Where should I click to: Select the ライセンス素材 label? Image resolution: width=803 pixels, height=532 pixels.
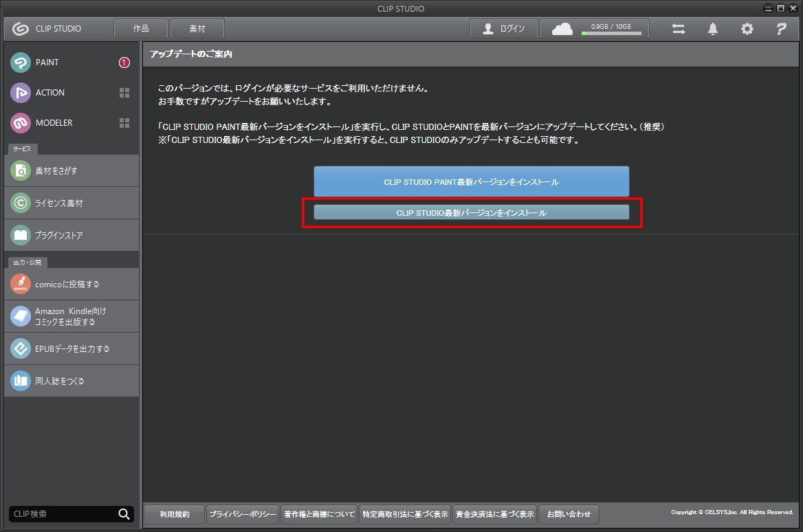pos(59,203)
